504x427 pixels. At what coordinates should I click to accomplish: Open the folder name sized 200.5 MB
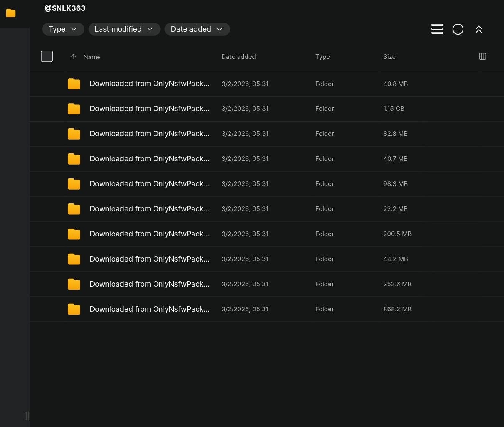click(149, 234)
